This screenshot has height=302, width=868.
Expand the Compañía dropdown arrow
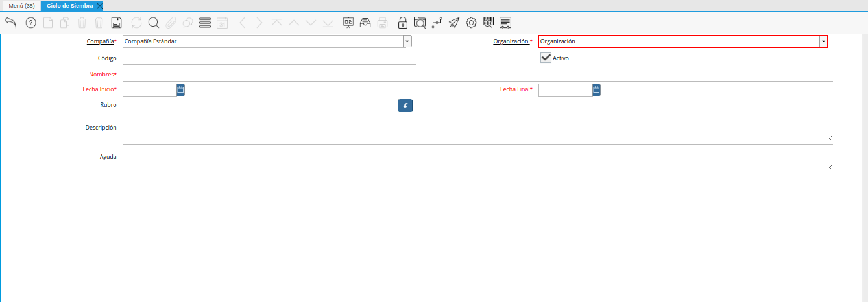tap(407, 41)
